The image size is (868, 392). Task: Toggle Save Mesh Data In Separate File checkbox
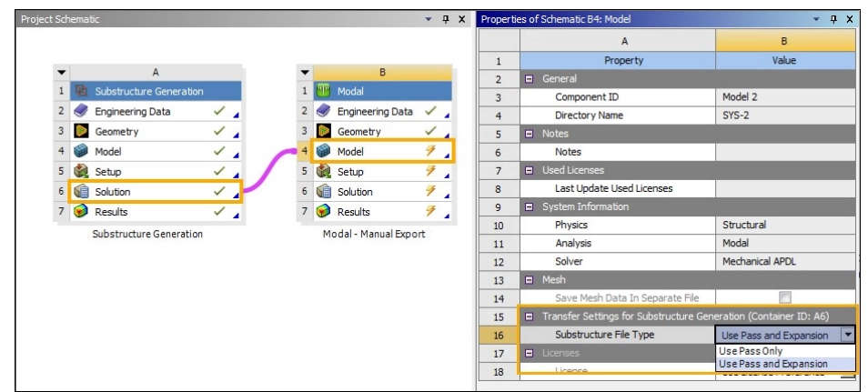click(x=785, y=297)
